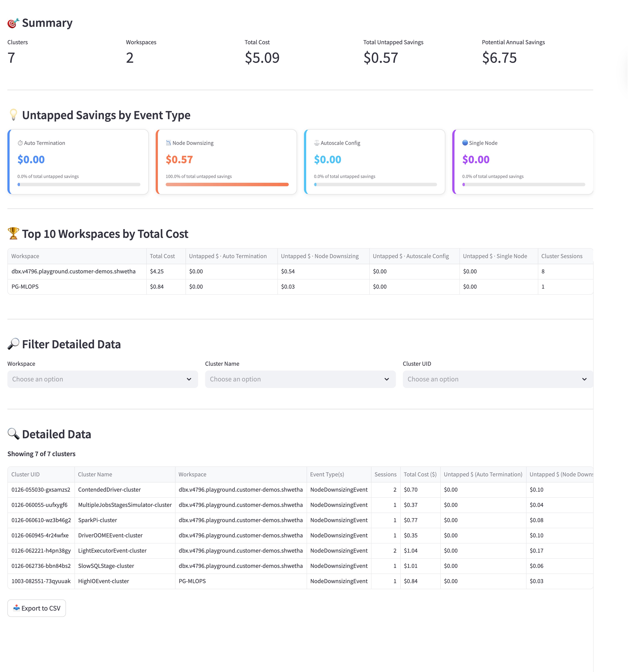Select the blue globe icon on Single Node card

coord(465,143)
